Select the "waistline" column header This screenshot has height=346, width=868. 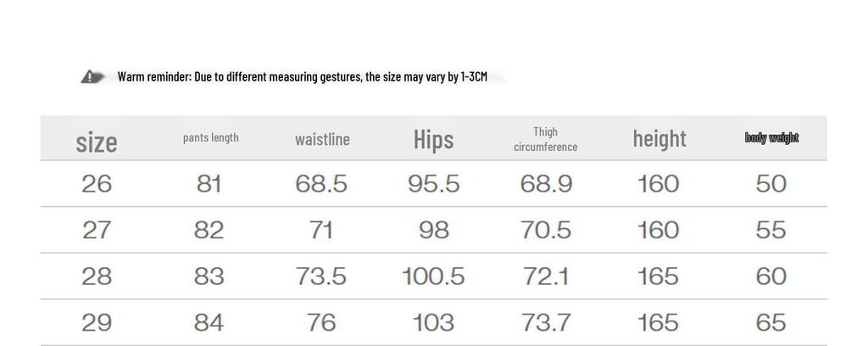(322, 139)
